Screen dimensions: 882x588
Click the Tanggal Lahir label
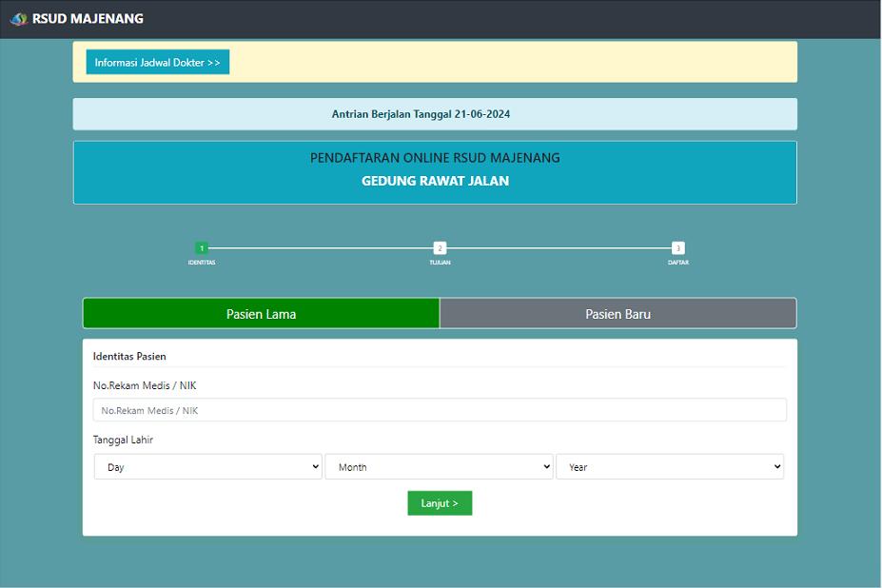click(123, 440)
